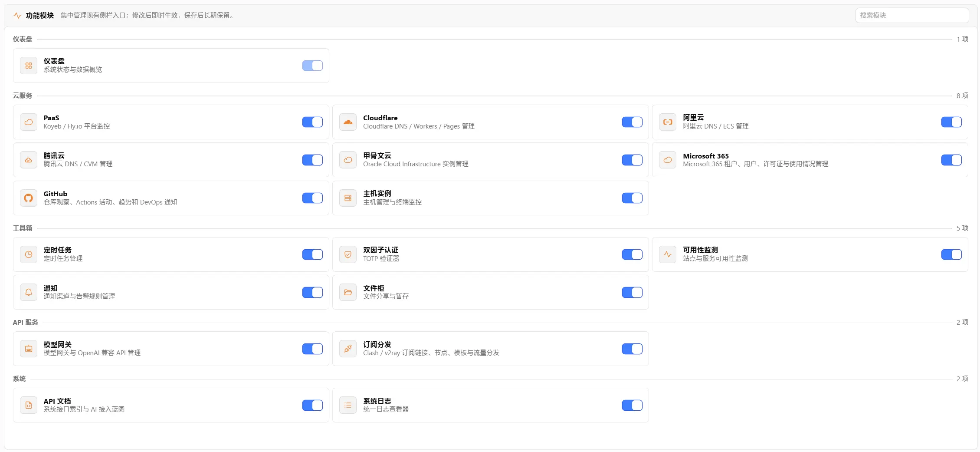Click the 系统 section heading
The height and width of the screenshot is (452, 980).
pyautogui.click(x=19, y=379)
